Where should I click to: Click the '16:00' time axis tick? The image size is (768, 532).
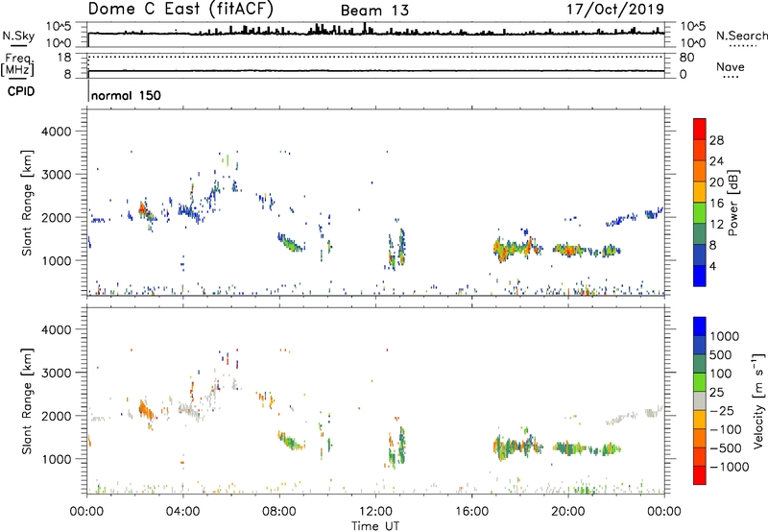[471, 512]
